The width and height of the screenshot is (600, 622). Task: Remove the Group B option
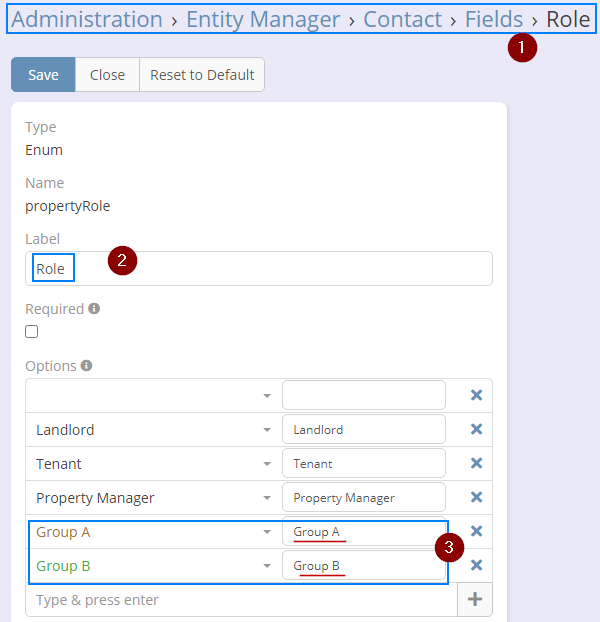[476, 565]
